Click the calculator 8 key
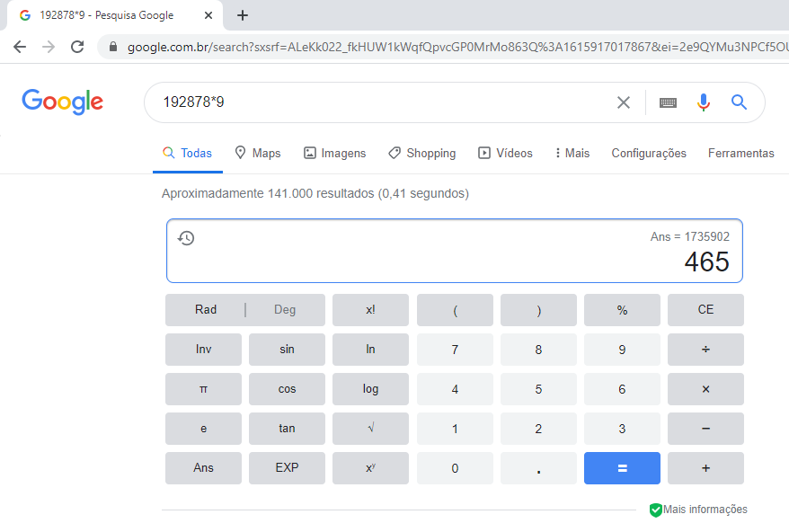 [x=538, y=350]
